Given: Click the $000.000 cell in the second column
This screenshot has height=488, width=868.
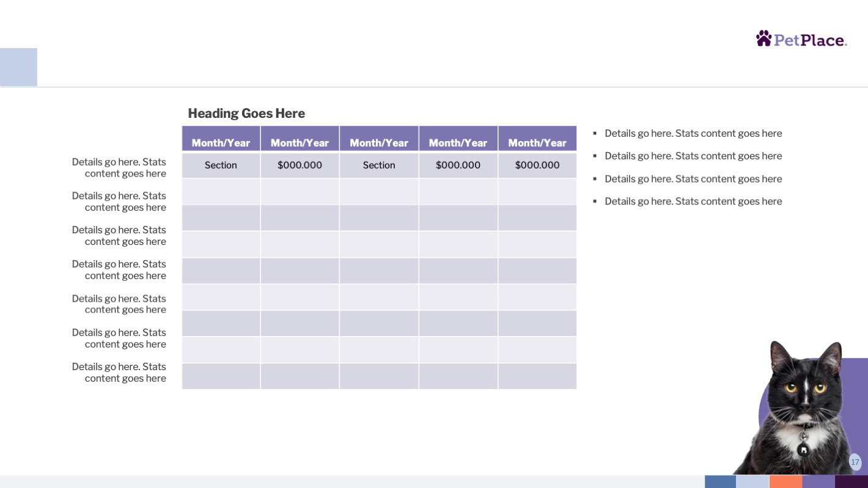Looking at the screenshot, I should tap(300, 166).
